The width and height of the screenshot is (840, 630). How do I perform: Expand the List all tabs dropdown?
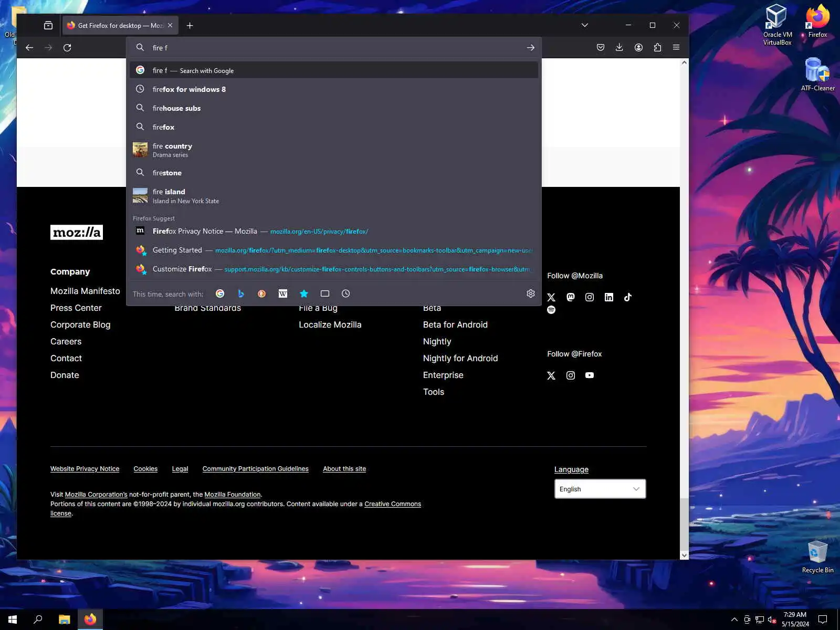click(585, 25)
